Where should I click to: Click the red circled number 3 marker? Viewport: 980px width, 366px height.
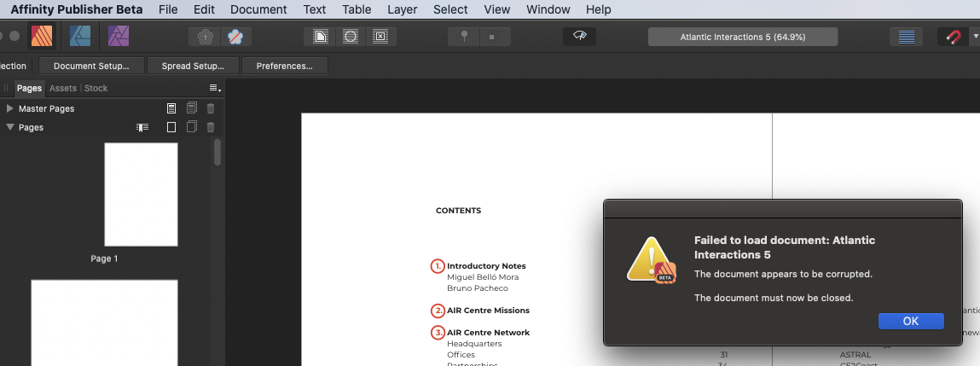tap(438, 332)
